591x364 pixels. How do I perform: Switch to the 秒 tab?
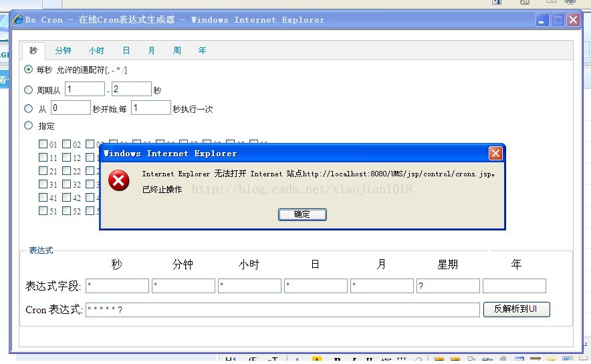tap(33, 51)
